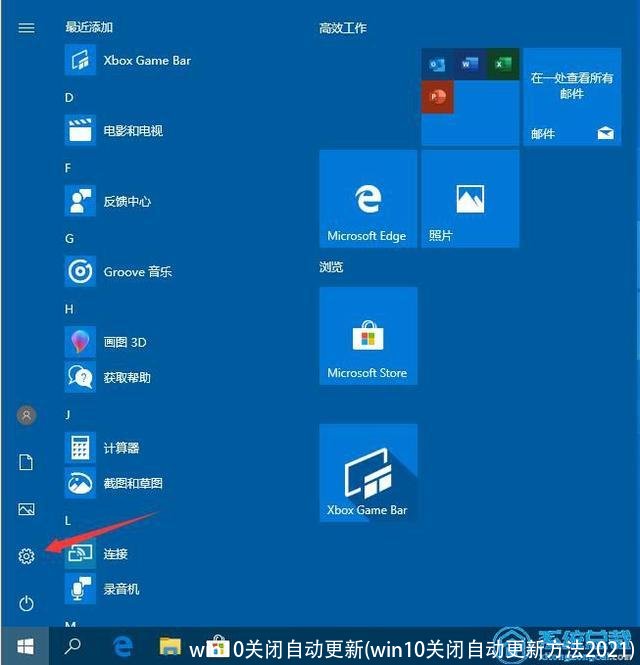Image resolution: width=640 pixels, height=665 pixels.
Task: Open Settings via the gear icon
Action: (26, 556)
